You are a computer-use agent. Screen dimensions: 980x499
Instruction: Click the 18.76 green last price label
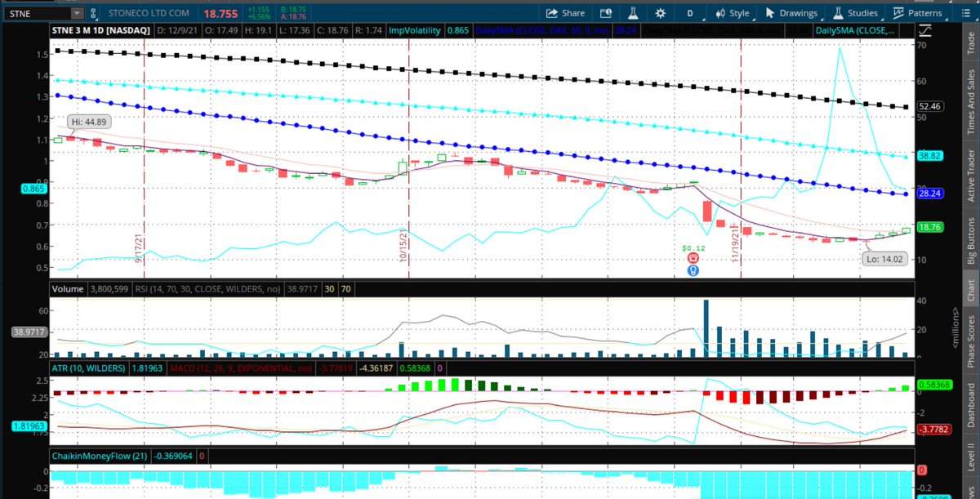[x=930, y=228]
